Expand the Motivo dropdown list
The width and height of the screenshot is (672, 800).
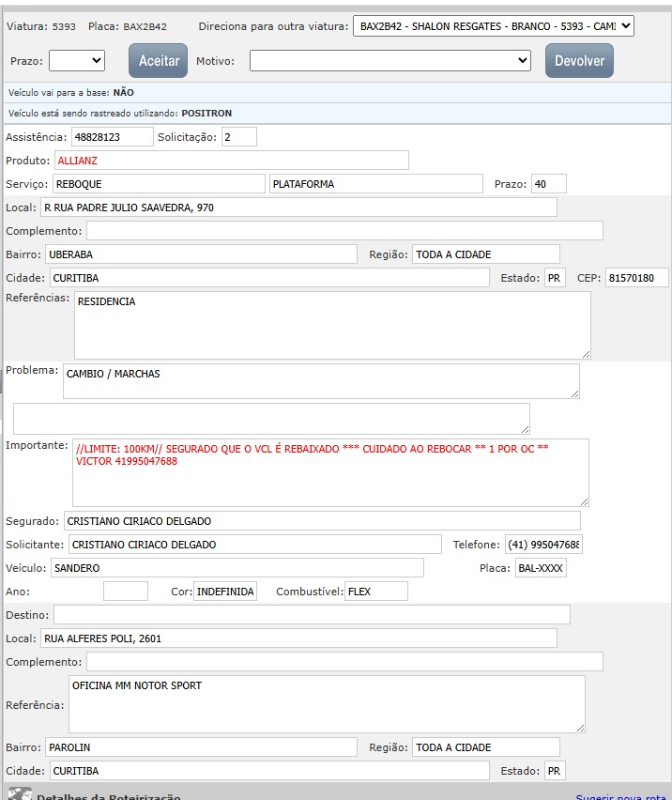(x=390, y=61)
